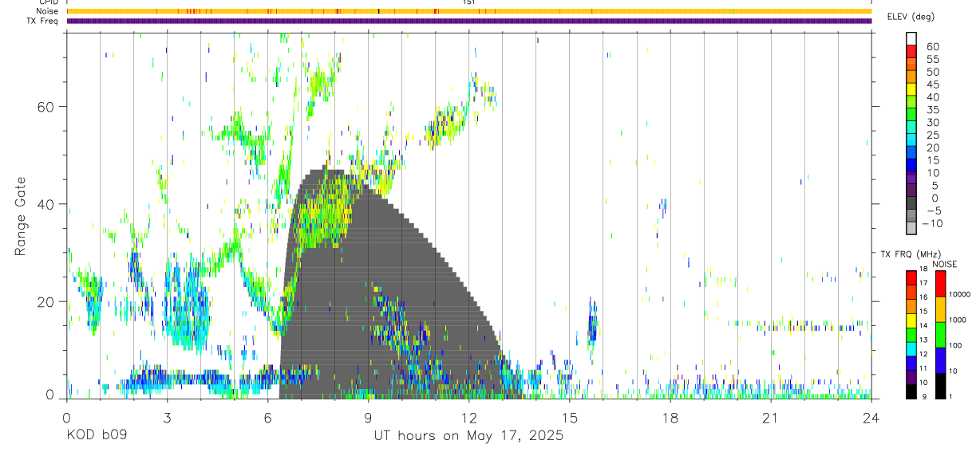Click the yellow segment of the ELEV color bar

(911, 89)
